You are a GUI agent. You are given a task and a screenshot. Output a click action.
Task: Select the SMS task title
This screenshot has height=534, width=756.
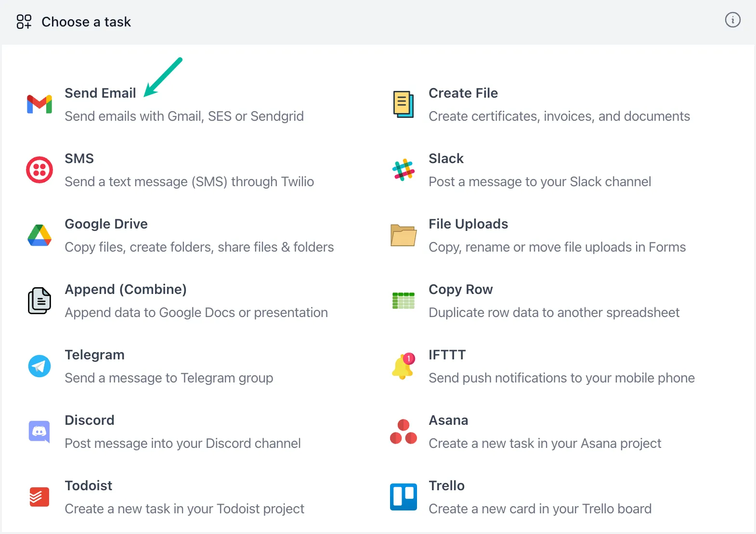[x=79, y=158]
